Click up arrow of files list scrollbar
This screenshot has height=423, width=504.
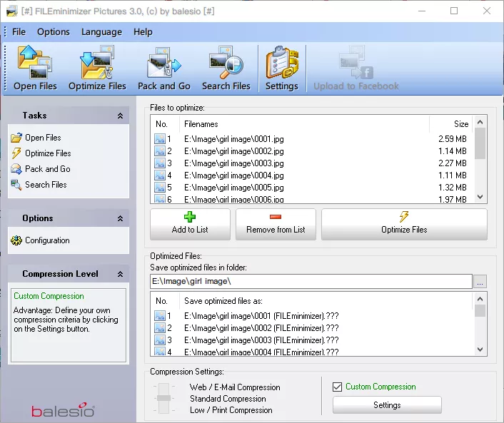coord(480,122)
